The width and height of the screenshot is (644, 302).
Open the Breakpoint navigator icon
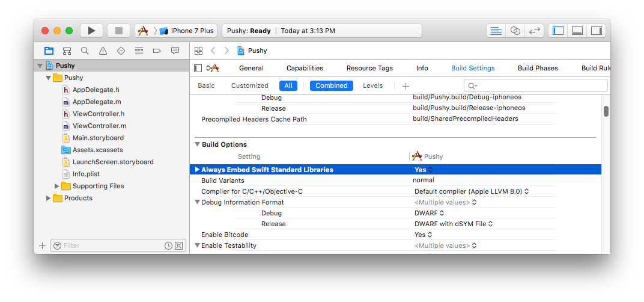156,51
